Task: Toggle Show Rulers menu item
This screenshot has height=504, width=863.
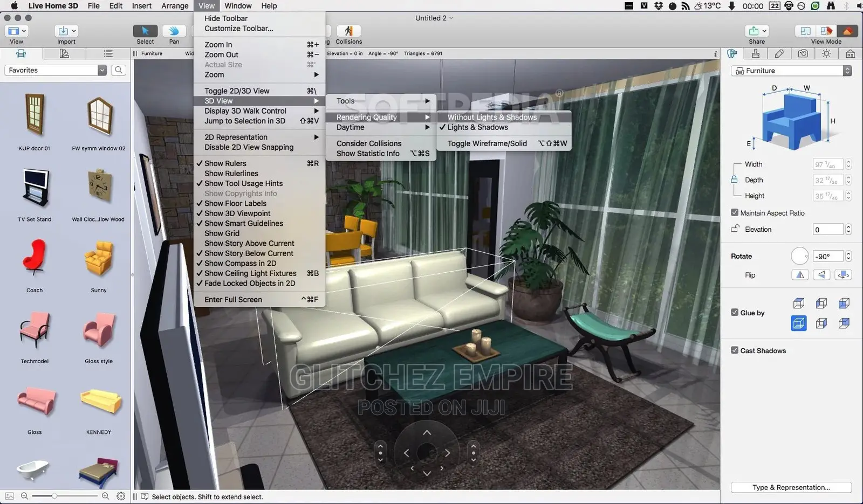Action: pos(259,163)
